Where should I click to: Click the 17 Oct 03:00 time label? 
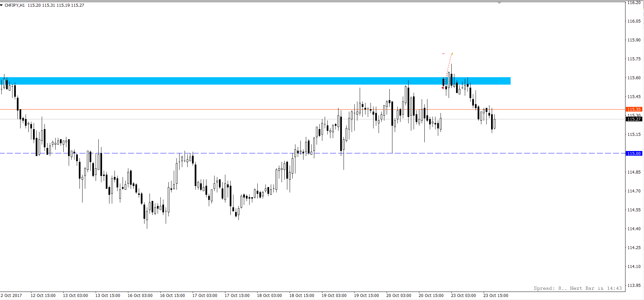[205, 296]
